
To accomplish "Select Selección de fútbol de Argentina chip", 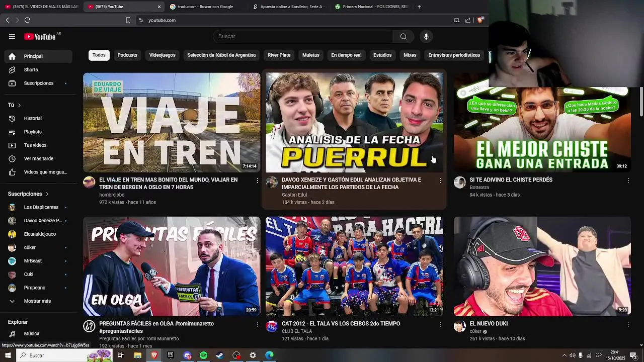I will click(221, 55).
